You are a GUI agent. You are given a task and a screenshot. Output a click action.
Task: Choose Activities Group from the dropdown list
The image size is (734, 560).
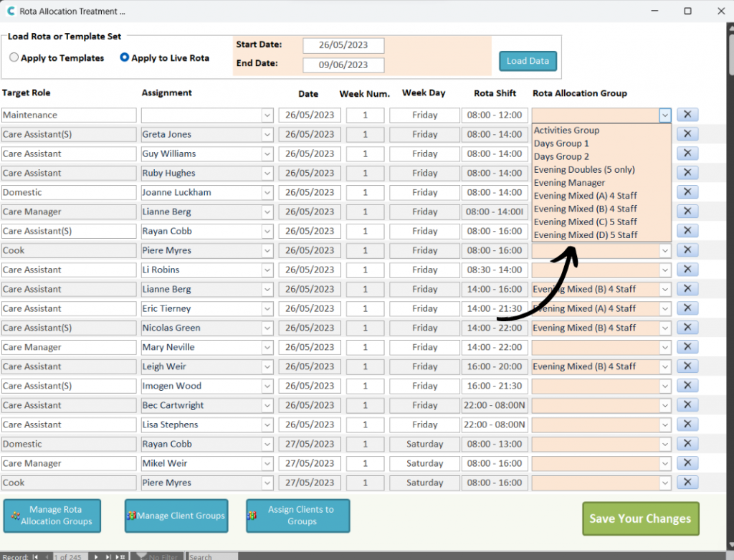[x=566, y=130]
